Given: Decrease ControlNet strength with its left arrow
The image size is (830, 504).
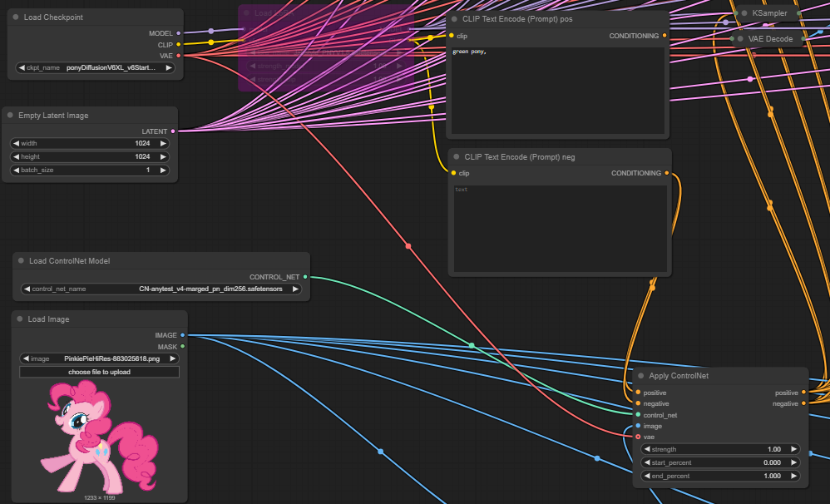Looking at the screenshot, I should (x=647, y=449).
